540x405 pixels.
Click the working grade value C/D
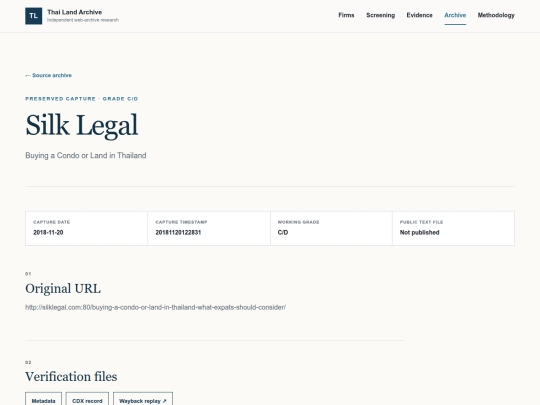[x=283, y=232]
